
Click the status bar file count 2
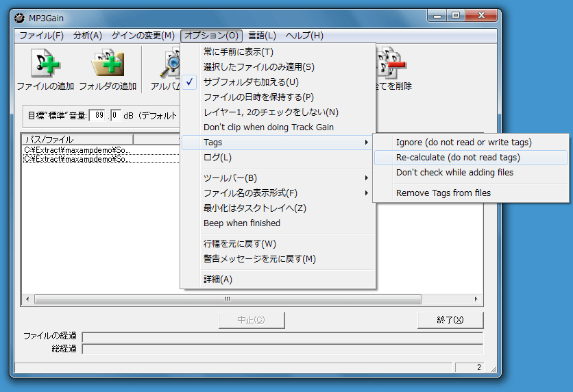click(470, 367)
